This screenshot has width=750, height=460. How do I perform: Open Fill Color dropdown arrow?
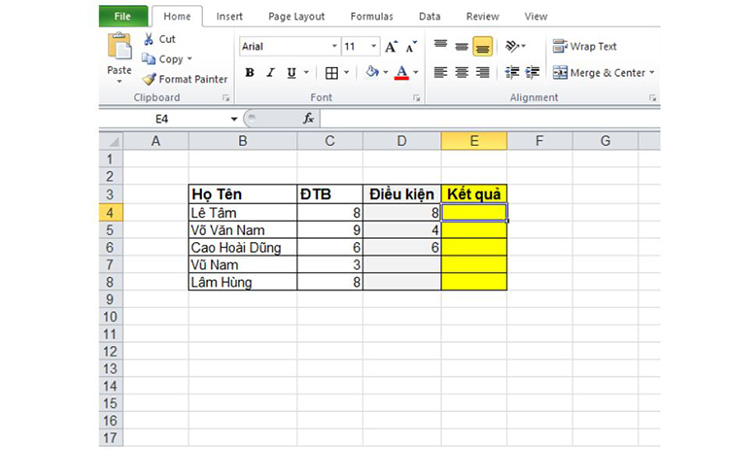point(386,73)
